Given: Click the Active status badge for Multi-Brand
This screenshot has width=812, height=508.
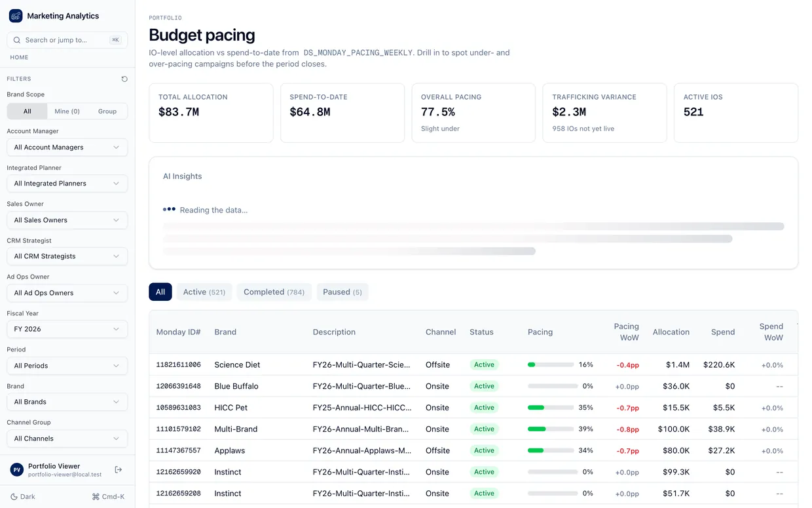Looking at the screenshot, I should [484, 429].
